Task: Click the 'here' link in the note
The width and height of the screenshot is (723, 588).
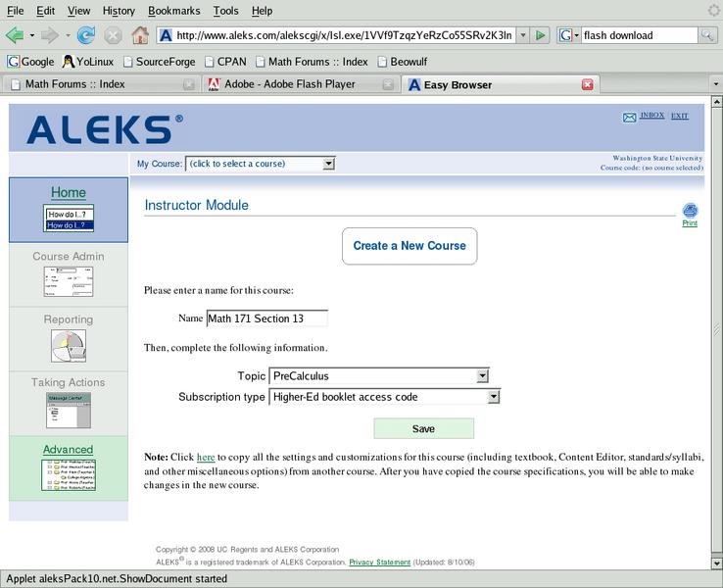Action: [x=206, y=457]
